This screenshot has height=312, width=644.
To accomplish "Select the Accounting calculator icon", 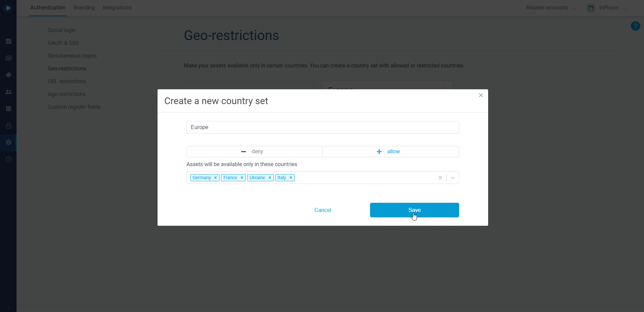I will coord(8,108).
